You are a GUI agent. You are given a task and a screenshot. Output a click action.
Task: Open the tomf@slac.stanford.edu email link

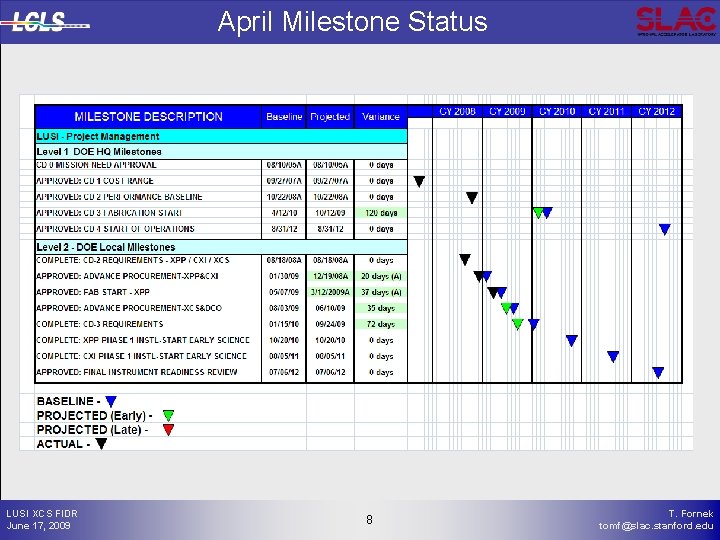point(656,526)
